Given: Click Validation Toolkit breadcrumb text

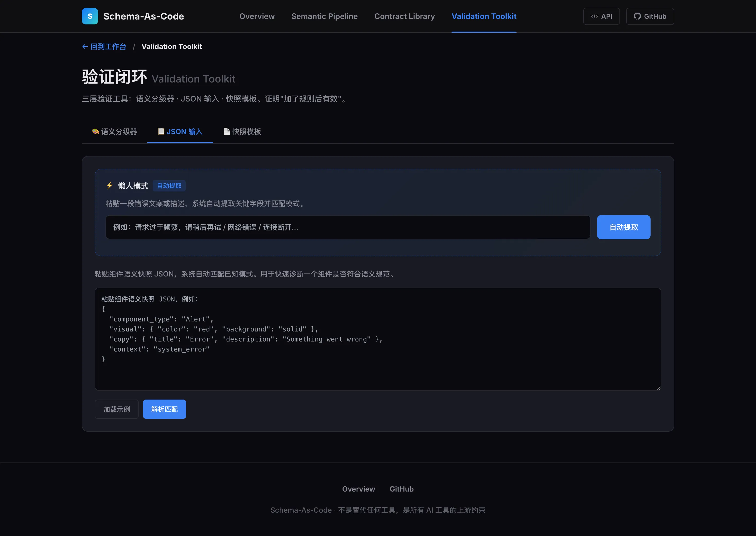Looking at the screenshot, I should (x=172, y=47).
